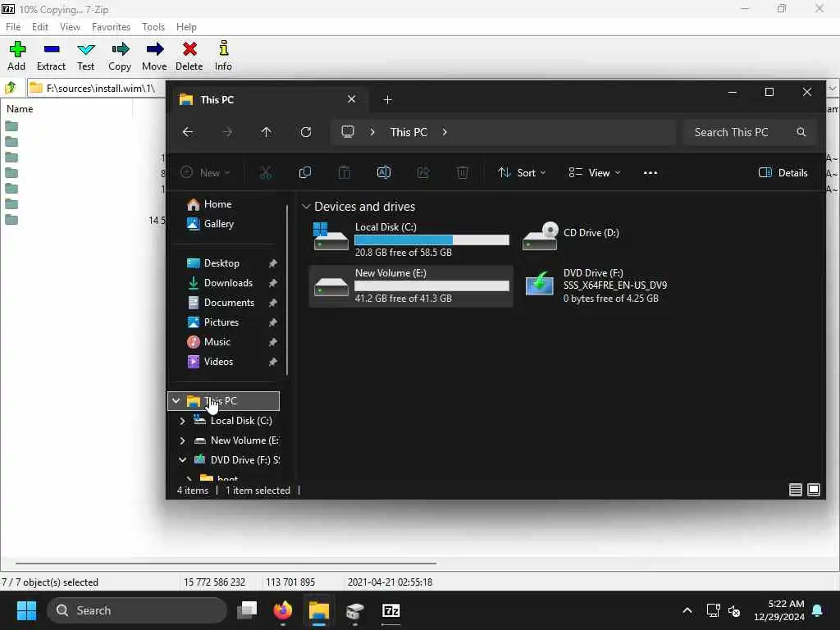Image resolution: width=840 pixels, height=630 pixels.
Task: Click the trash Delete icon in Explorer
Action: [x=463, y=172]
